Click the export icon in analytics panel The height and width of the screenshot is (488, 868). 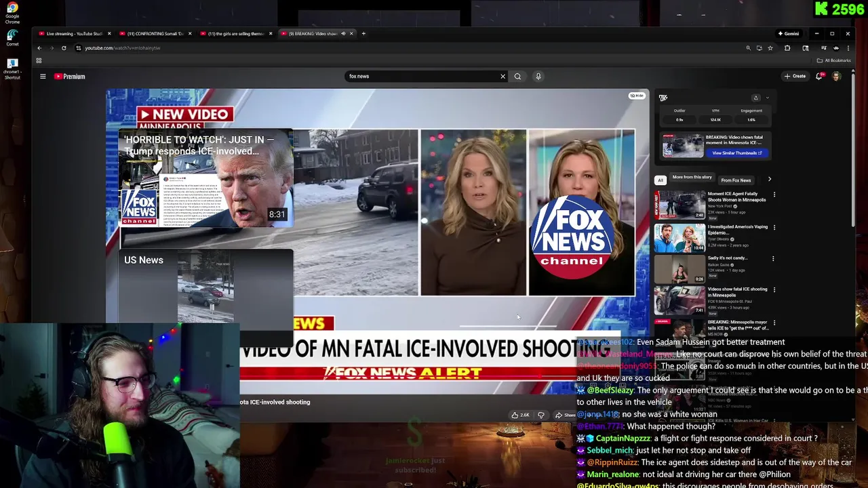pos(756,98)
